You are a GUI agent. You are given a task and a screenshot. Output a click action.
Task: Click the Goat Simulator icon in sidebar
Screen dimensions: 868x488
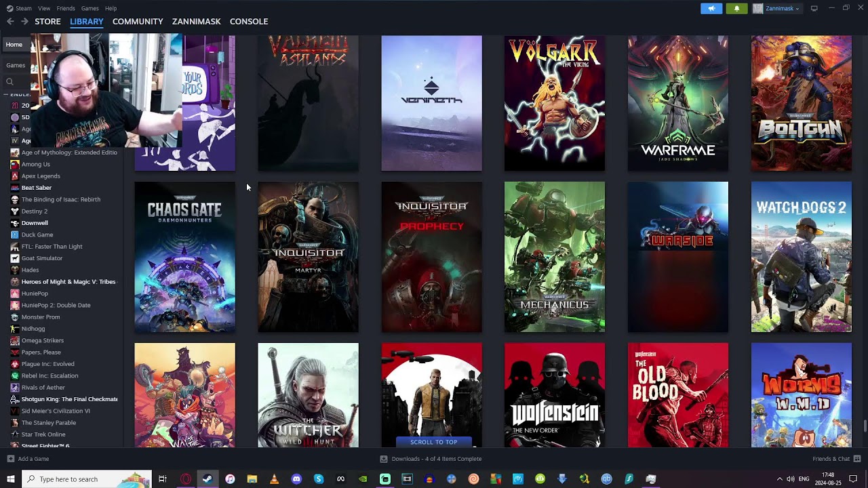[15, 258]
